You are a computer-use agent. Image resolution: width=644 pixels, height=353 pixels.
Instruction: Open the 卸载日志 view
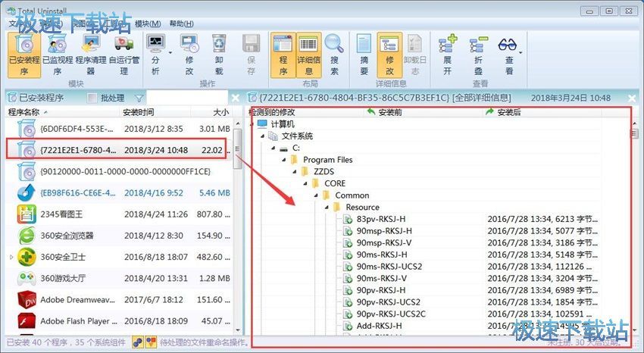[x=415, y=55]
